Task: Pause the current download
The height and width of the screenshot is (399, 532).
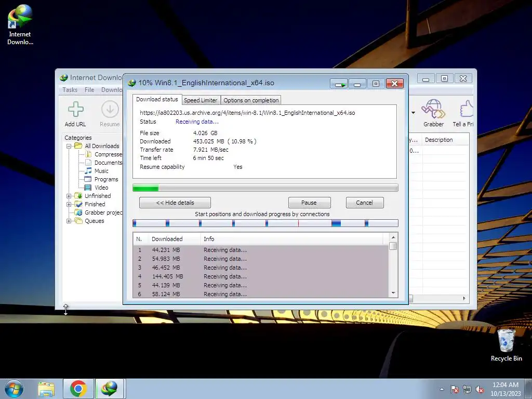Action: pyautogui.click(x=309, y=203)
